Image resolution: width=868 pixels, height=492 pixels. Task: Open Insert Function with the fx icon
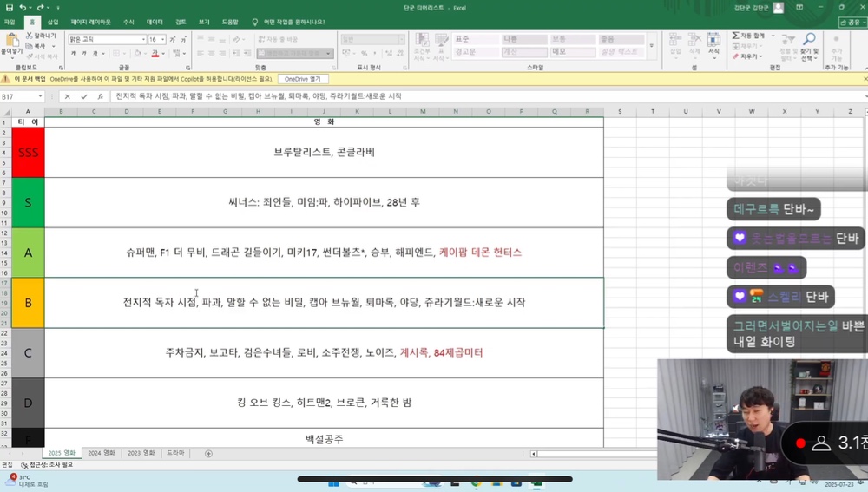[x=100, y=96]
